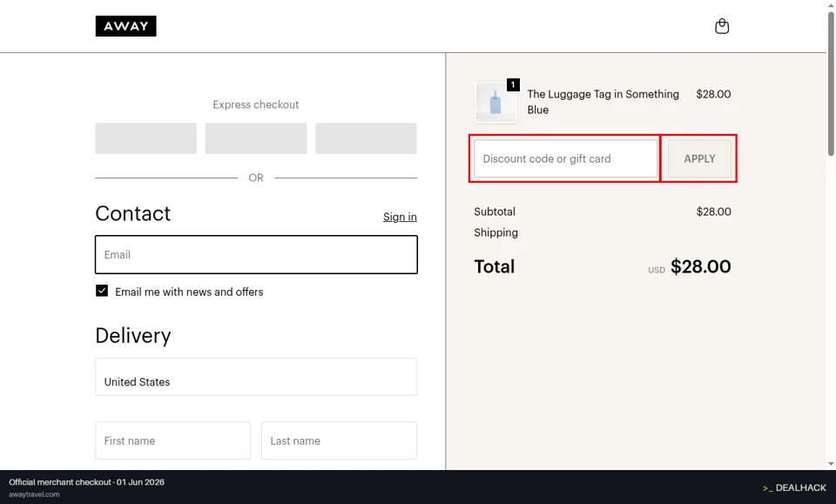
Task: Click the first express checkout button
Action: [146, 138]
